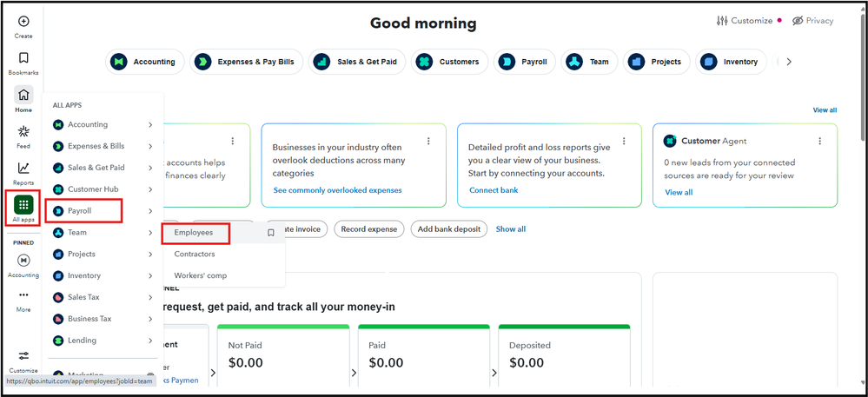Click the Create plus icon
Viewport: 868px width, 397px height.
click(x=23, y=21)
